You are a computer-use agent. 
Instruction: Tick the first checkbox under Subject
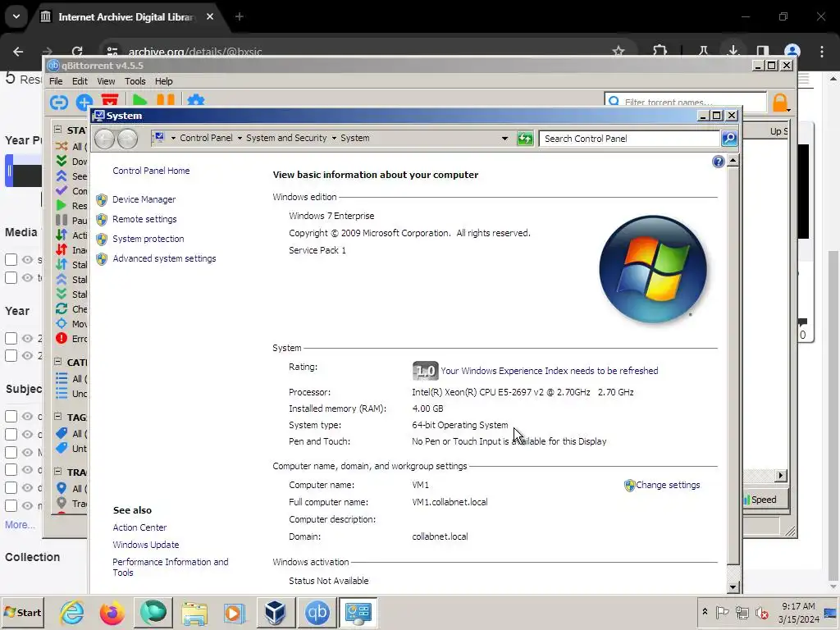(x=11, y=416)
